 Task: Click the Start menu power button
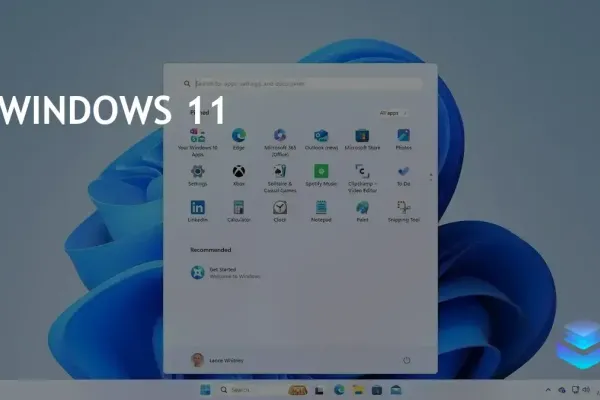point(406,360)
